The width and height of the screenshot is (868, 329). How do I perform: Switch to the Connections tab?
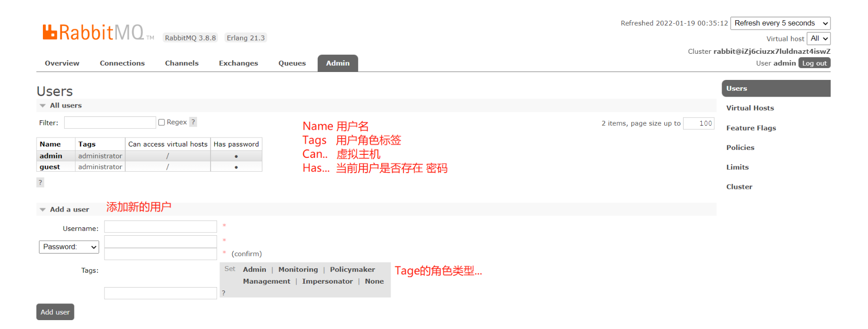[122, 63]
